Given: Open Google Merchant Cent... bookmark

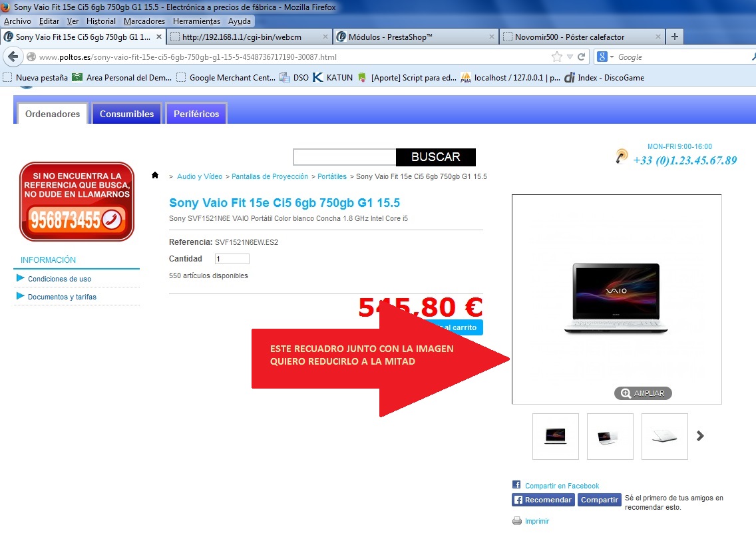Looking at the screenshot, I should (226, 78).
